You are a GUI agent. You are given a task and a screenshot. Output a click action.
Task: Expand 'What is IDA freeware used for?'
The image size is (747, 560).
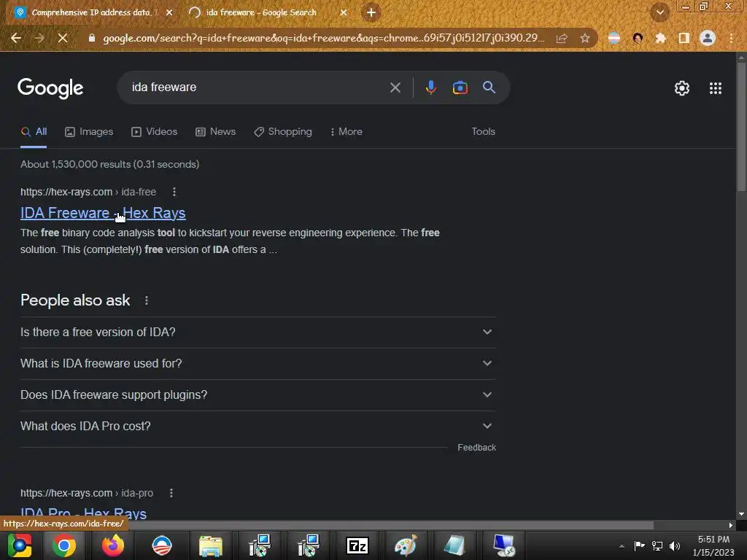258,364
